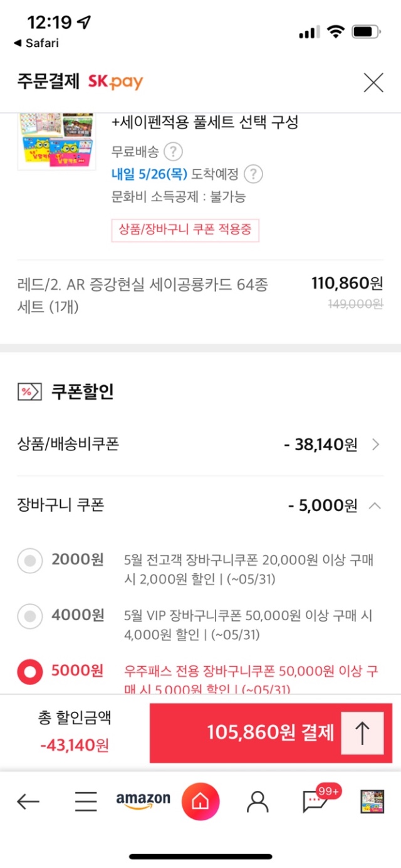Screen dimensions: 401x868
Task: Go to home via red home icon
Action: tap(200, 801)
